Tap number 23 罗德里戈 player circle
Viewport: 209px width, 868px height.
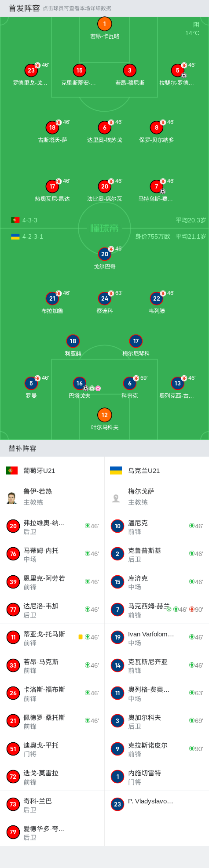click(x=31, y=70)
